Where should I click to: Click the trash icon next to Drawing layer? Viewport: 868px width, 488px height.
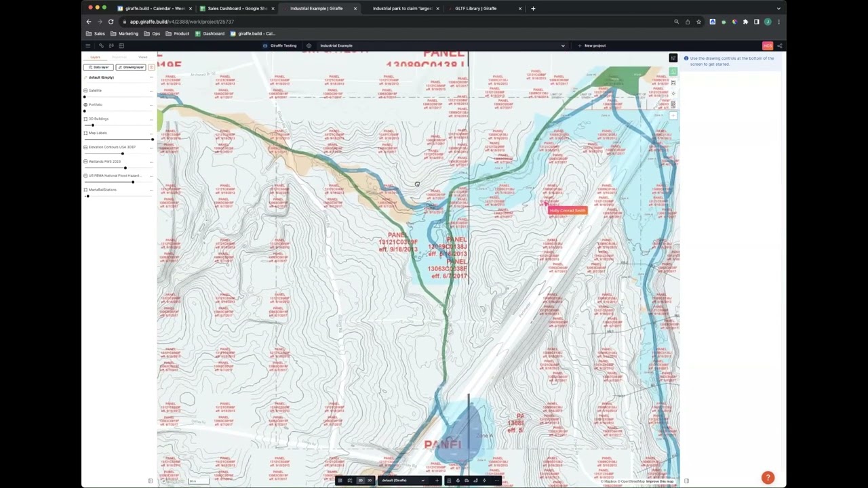coord(151,67)
